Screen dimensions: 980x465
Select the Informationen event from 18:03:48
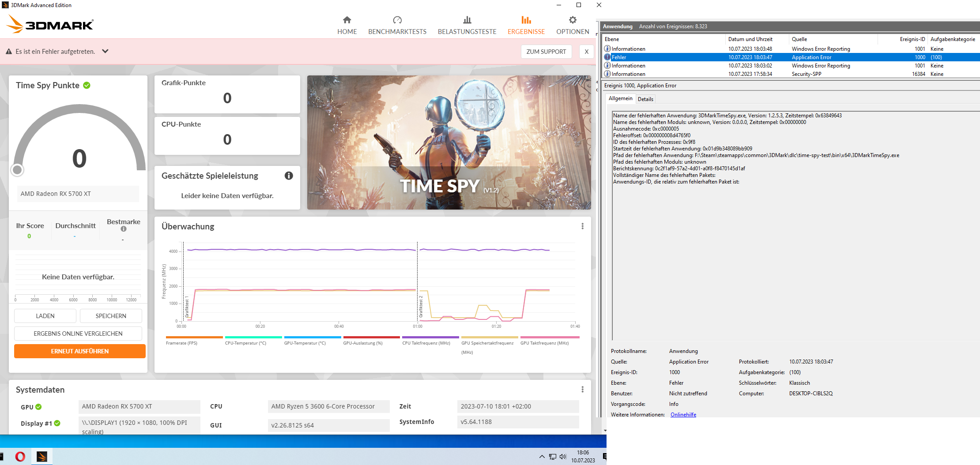point(791,49)
